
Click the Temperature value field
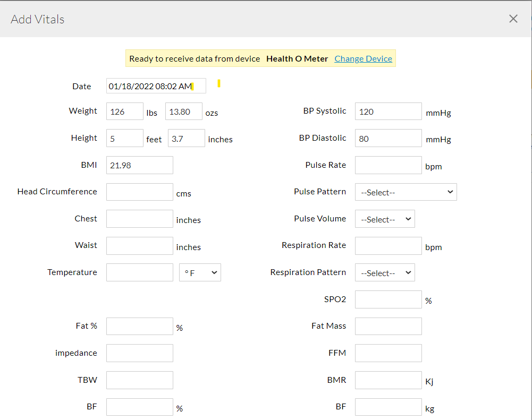(139, 273)
